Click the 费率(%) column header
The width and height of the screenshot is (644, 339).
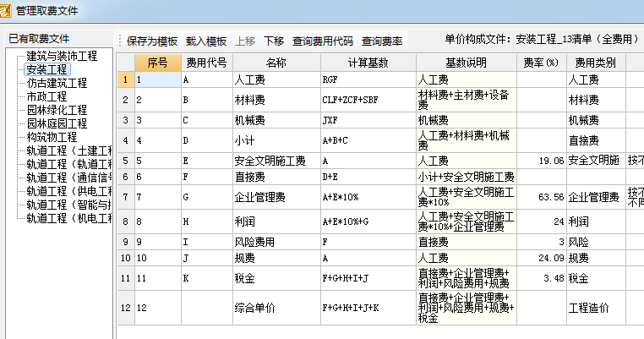pyautogui.click(x=542, y=63)
